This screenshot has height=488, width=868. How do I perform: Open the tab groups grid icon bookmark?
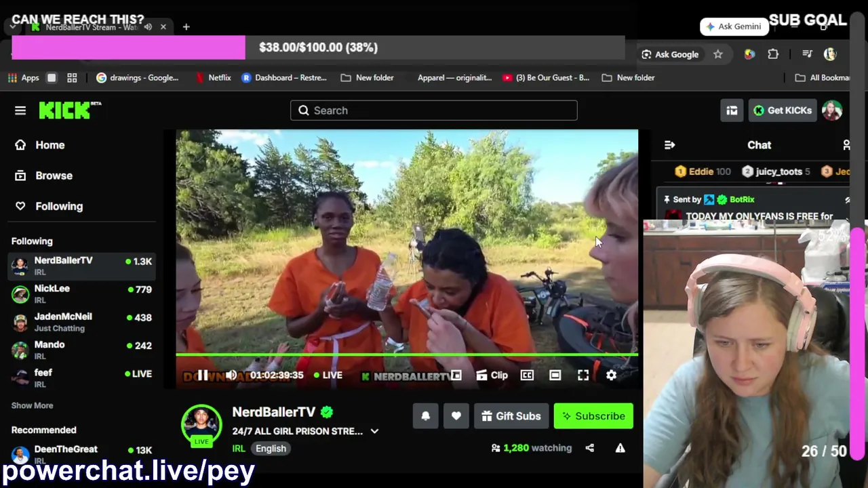[x=72, y=78]
